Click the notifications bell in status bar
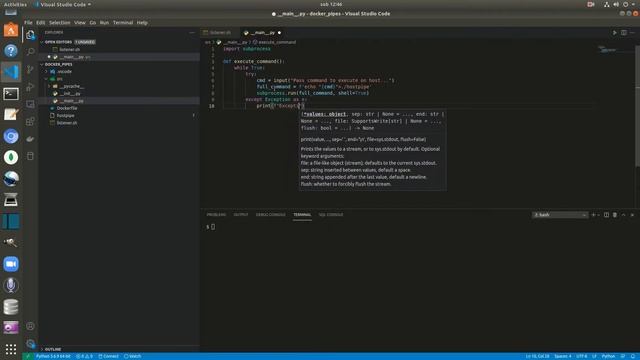The width and height of the screenshot is (640, 360). point(633,356)
